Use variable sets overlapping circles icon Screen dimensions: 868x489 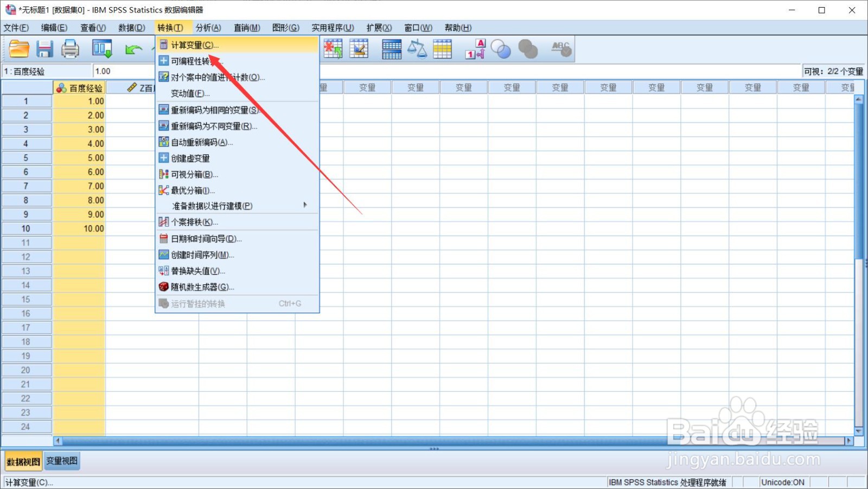501,49
